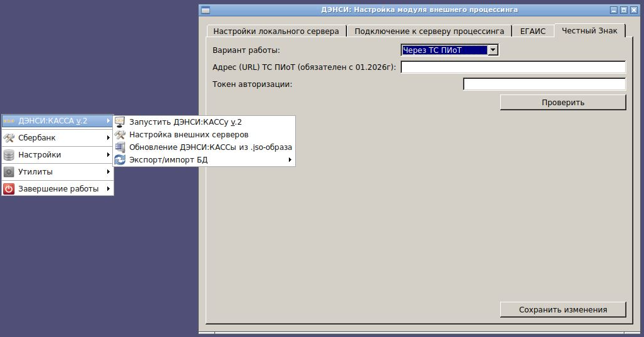Image resolution: width=644 pixels, height=337 pixels.
Task: Click the sync icon for Экспорт/импорт БД
Action: pos(120,160)
